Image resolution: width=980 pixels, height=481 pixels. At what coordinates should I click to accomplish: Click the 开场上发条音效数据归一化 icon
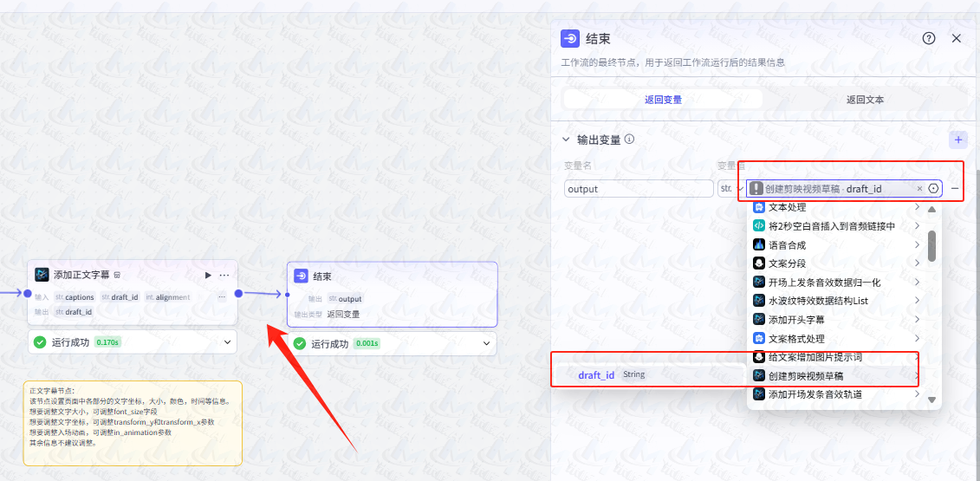(759, 282)
